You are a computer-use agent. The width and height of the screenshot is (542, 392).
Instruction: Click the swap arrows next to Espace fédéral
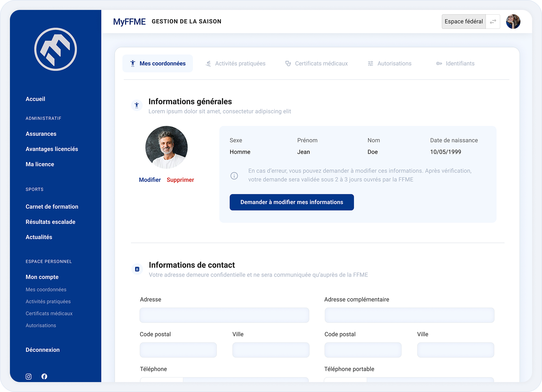coord(493,22)
